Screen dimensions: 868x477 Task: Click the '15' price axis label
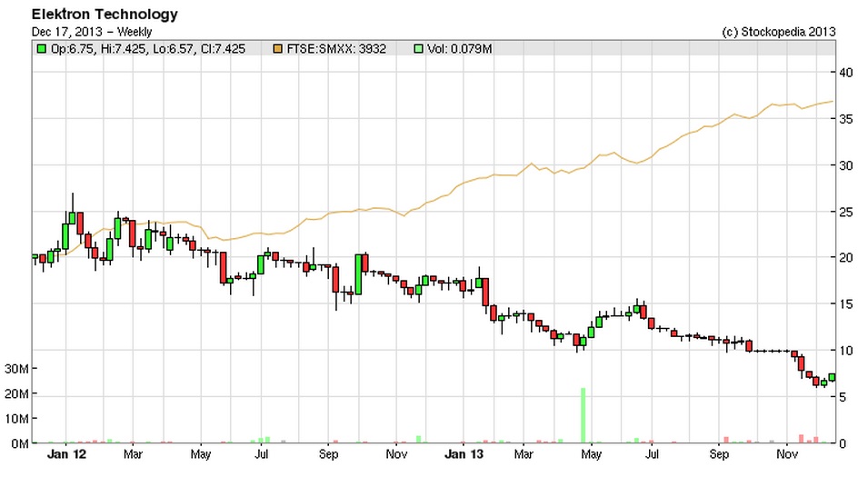pos(846,304)
